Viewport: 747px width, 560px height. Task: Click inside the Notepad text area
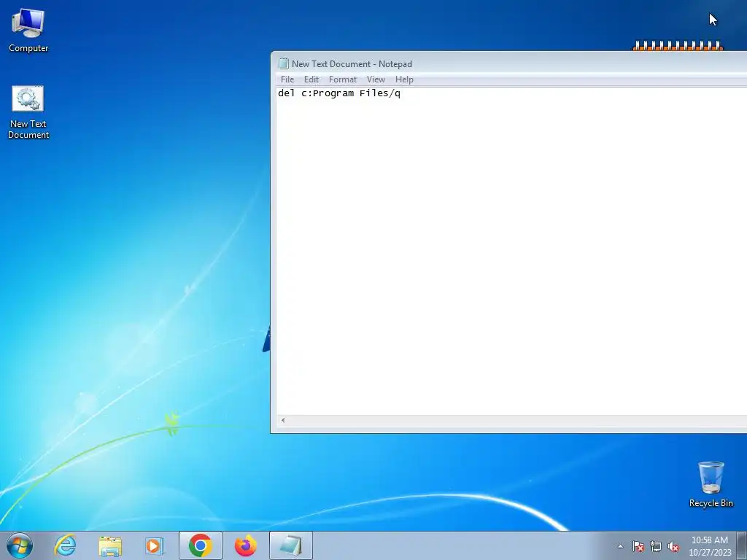pyautogui.click(x=511, y=251)
